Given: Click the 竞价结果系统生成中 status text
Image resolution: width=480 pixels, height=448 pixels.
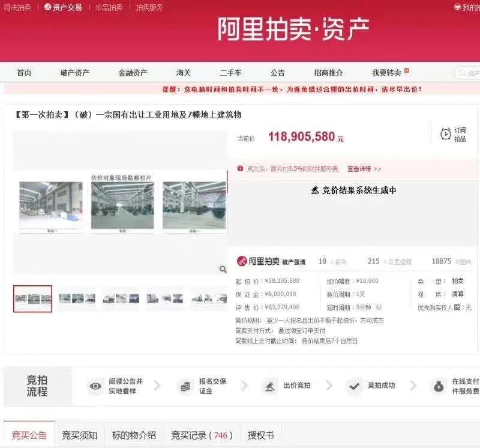Looking at the screenshot, I should 359,190.
